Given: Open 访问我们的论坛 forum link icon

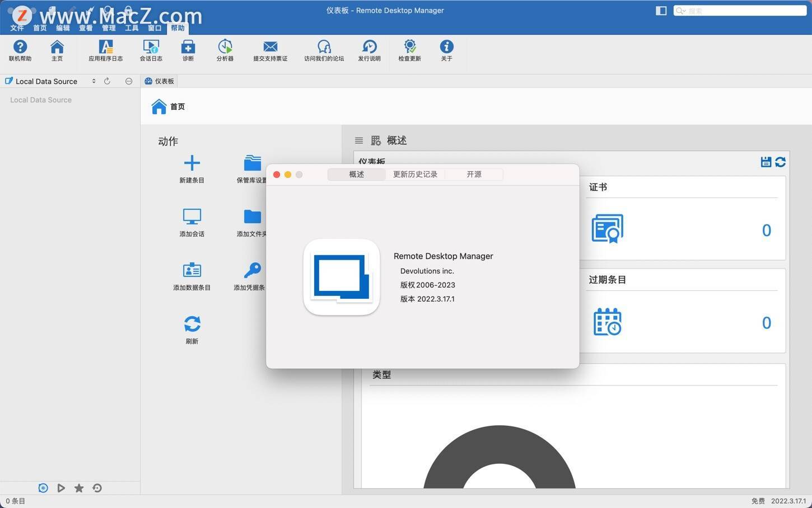Looking at the screenshot, I should [x=324, y=47].
